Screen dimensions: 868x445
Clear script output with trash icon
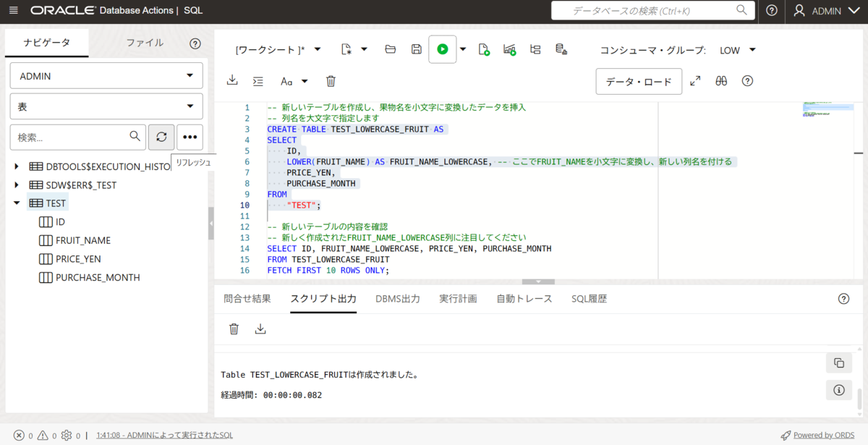click(234, 329)
